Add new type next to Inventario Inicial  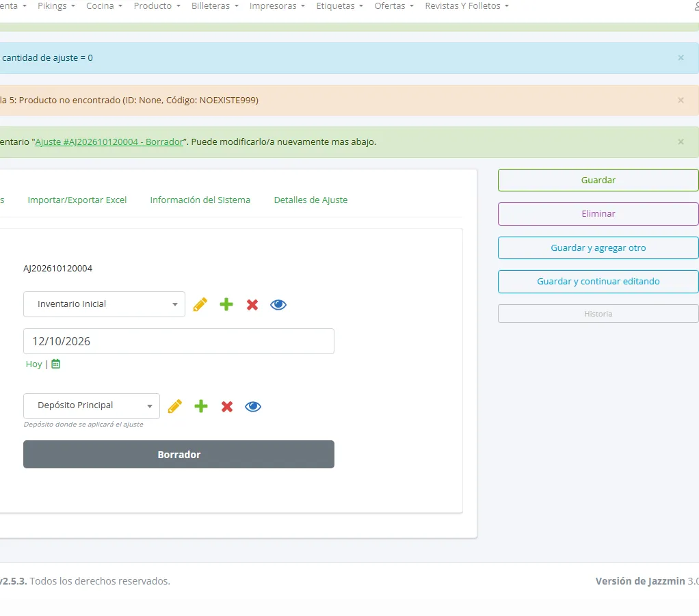[x=226, y=304]
